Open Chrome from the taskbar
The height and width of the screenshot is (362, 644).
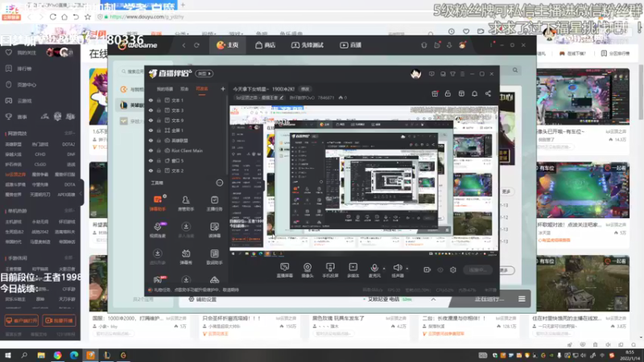[x=57, y=356]
